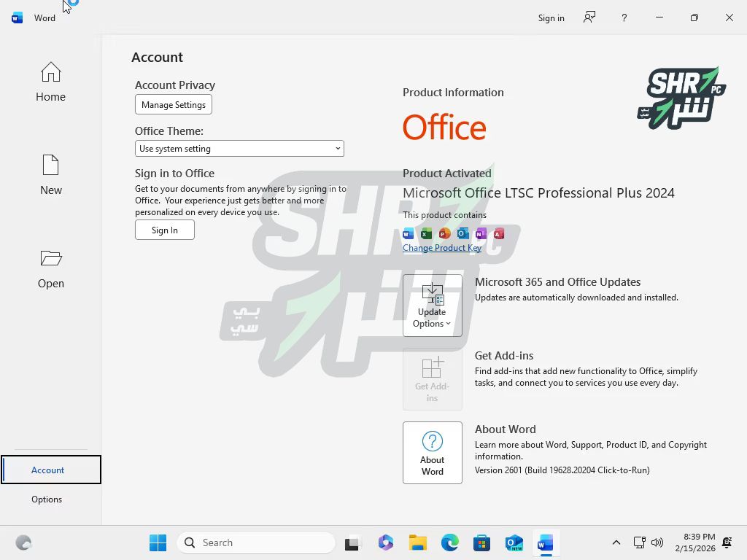The image size is (747, 560).
Task: Click the Manage Settings button
Action: point(174,105)
